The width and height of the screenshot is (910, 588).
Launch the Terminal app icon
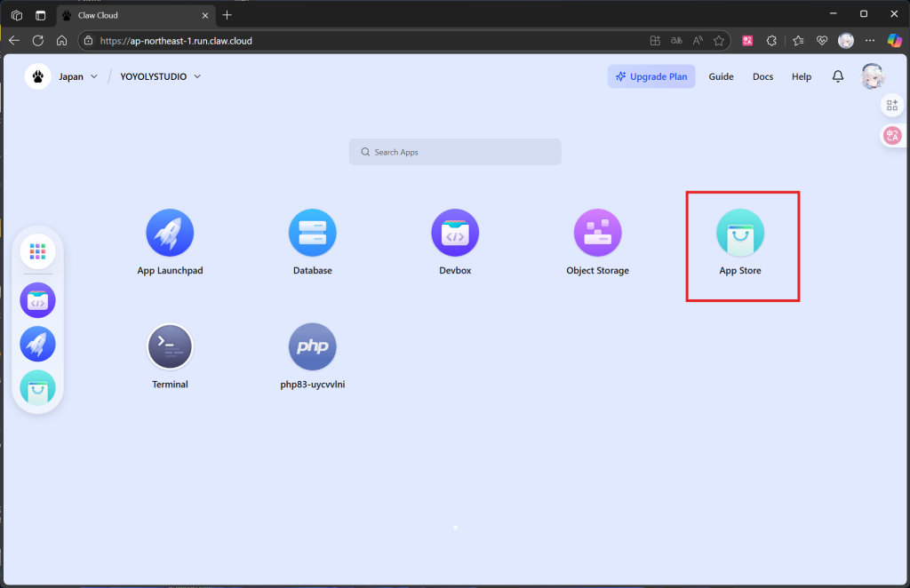click(x=170, y=346)
